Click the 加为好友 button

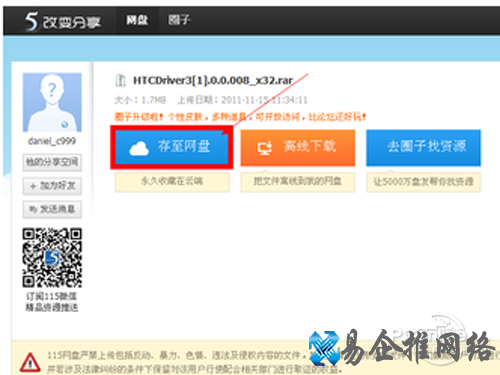tap(52, 186)
